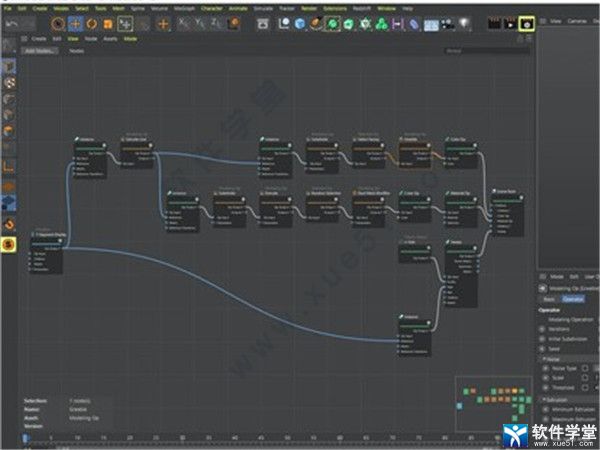Open the node editor Assets menu
600x450 pixels.
point(110,39)
